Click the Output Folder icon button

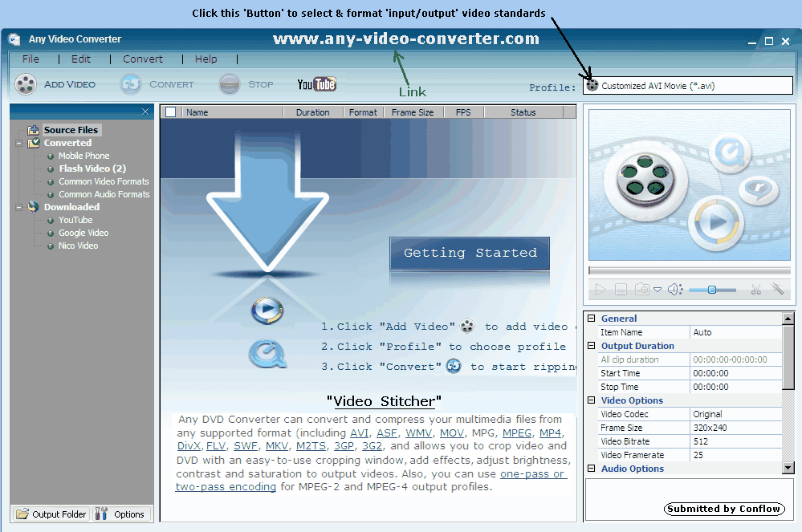51,514
